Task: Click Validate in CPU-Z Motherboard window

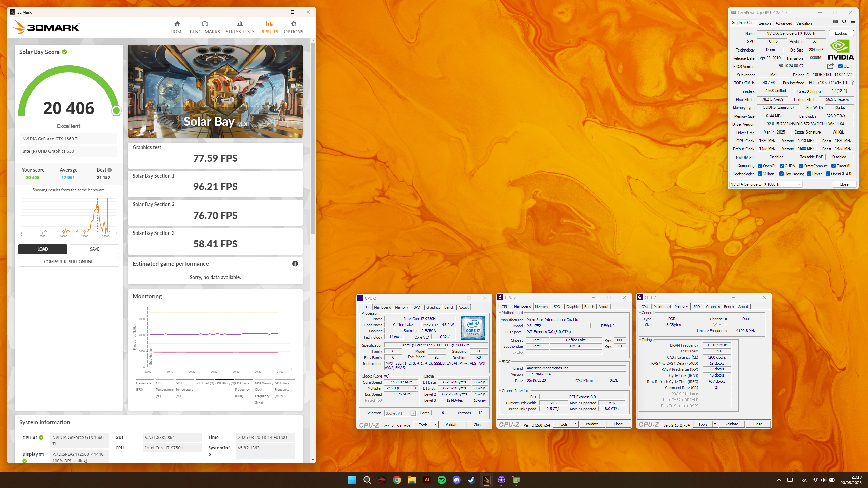Action: (x=592, y=424)
